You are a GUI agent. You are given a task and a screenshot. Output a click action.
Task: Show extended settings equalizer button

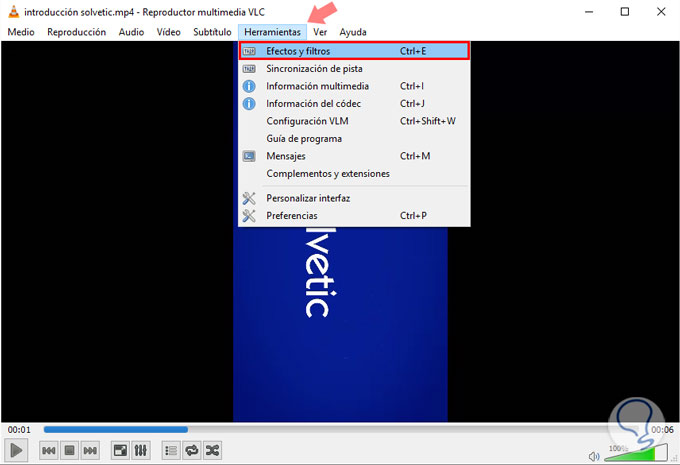[x=141, y=451]
